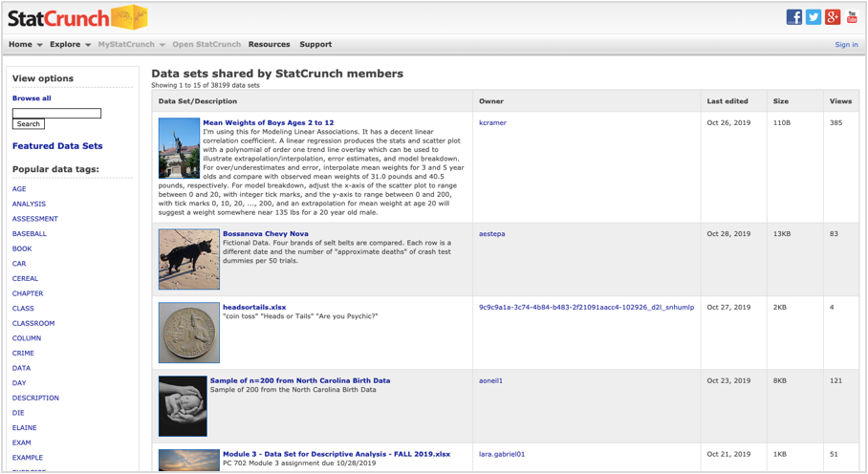Open the Twitter icon link
The width and height of the screenshot is (868, 474).
pyautogui.click(x=814, y=17)
